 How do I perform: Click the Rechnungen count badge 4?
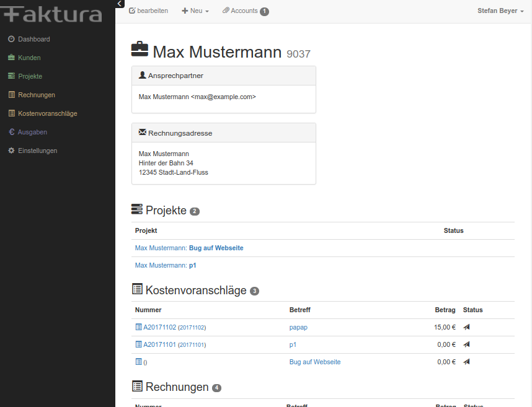[216, 388]
